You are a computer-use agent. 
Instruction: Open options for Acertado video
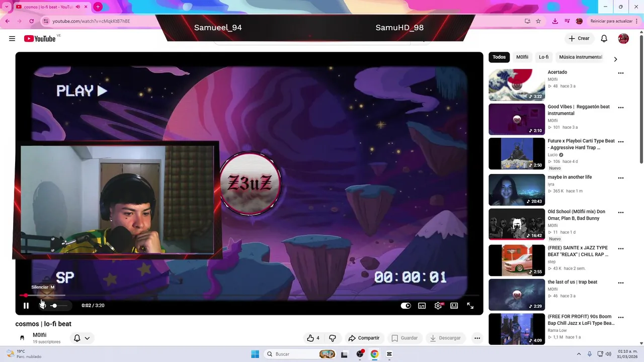tap(621, 73)
